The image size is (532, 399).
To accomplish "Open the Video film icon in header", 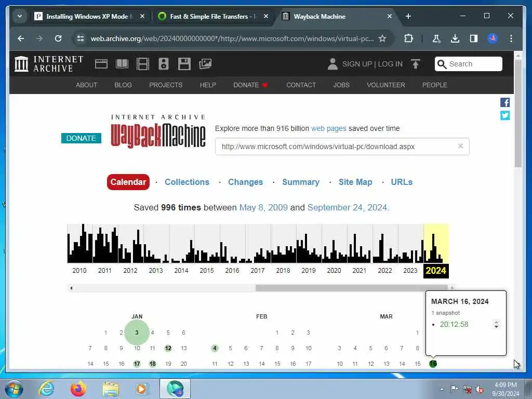I will click(x=143, y=64).
